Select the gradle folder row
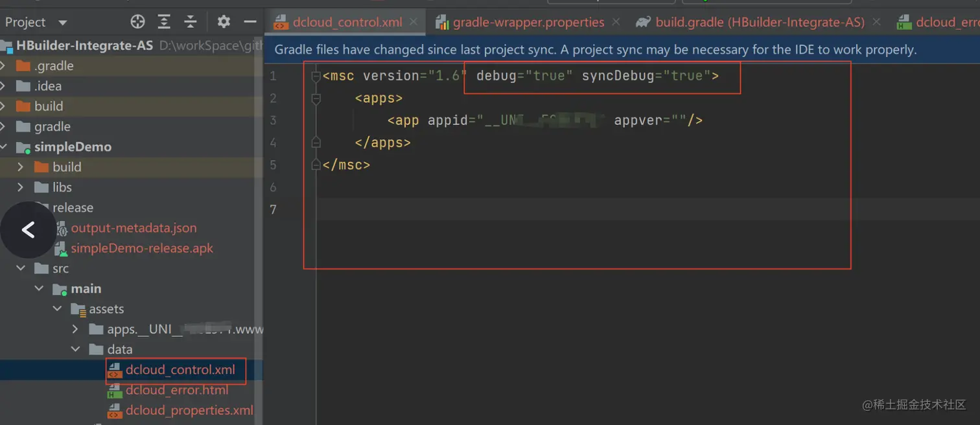This screenshot has height=425, width=980. click(131, 127)
